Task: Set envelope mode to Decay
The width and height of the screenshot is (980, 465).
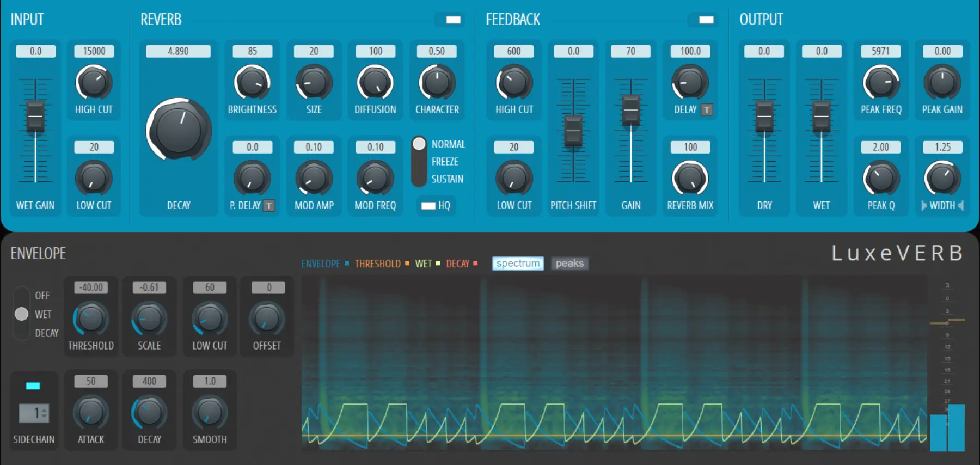Action: [x=46, y=333]
